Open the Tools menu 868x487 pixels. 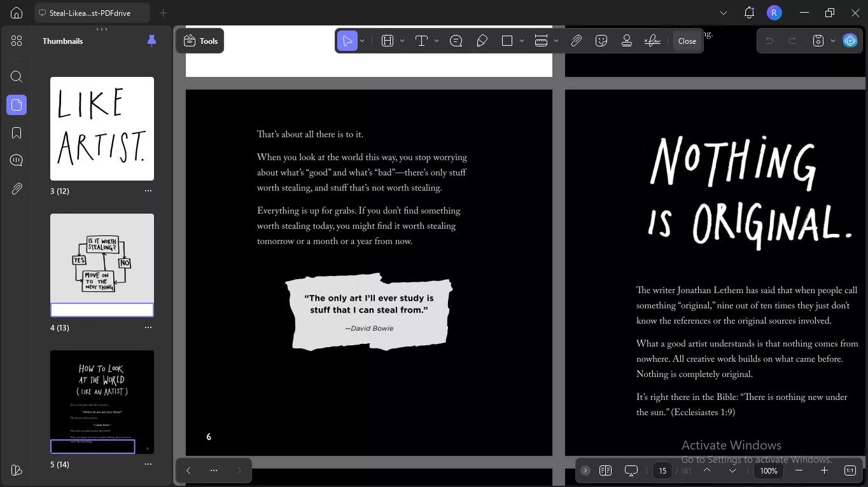click(200, 41)
